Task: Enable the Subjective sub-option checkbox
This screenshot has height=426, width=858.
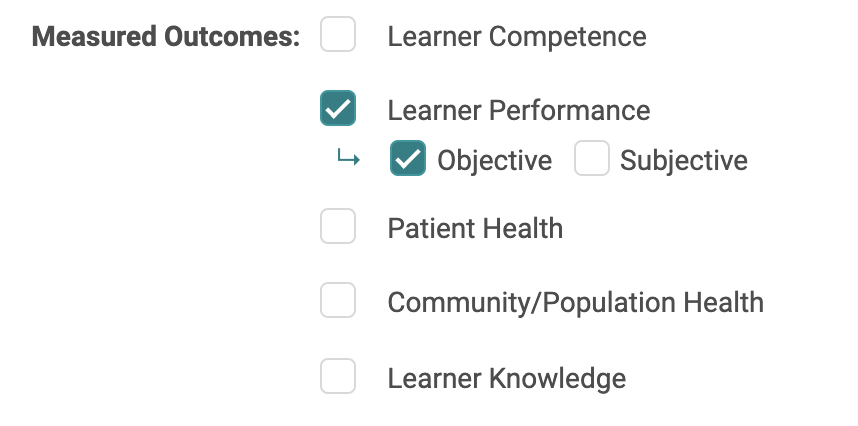Action: pyautogui.click(x=592, y=159)
